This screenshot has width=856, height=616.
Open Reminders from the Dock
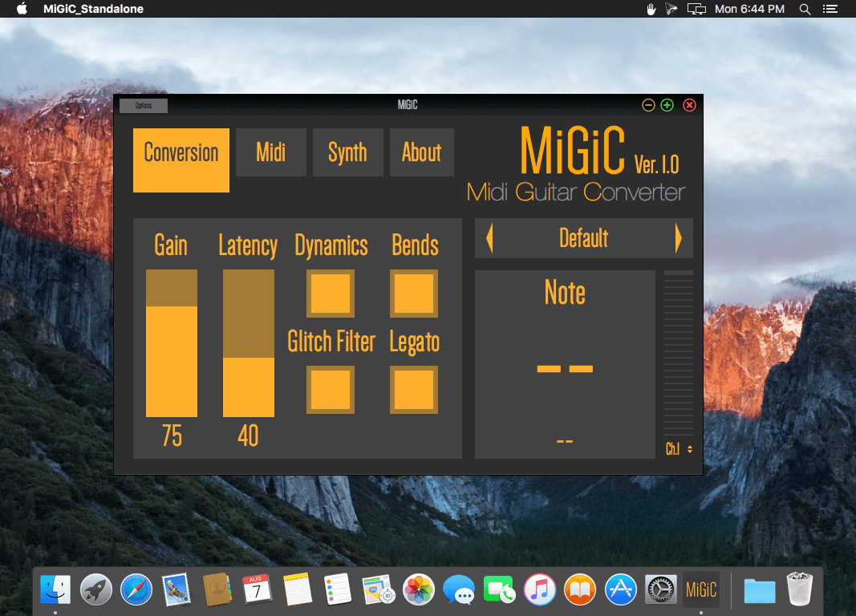pos(338,590)
